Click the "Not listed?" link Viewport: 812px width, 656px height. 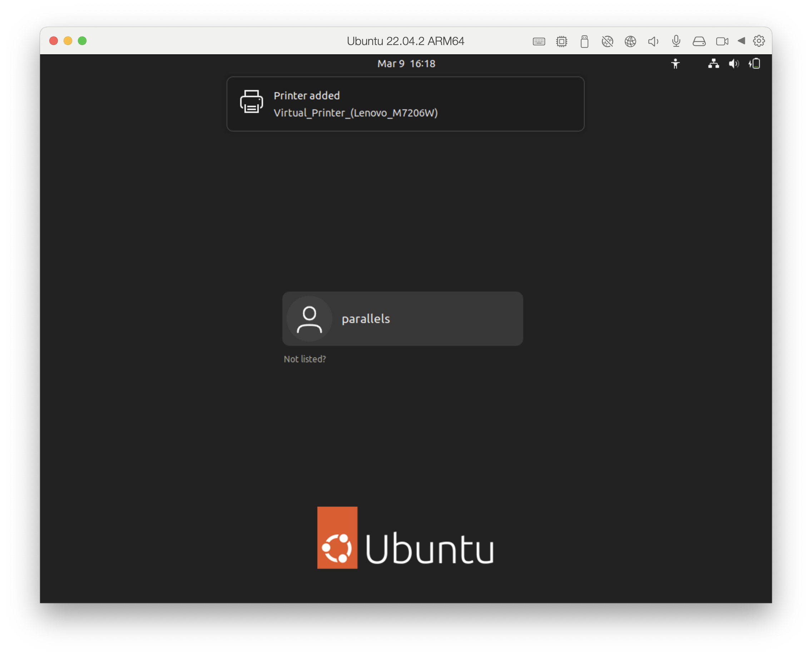pos(305,359)
